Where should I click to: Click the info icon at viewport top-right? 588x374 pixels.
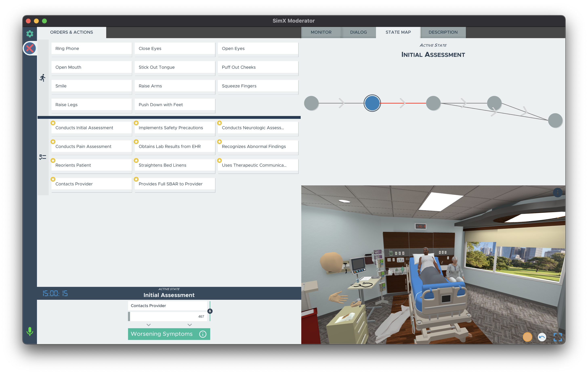tap(558, 192)
